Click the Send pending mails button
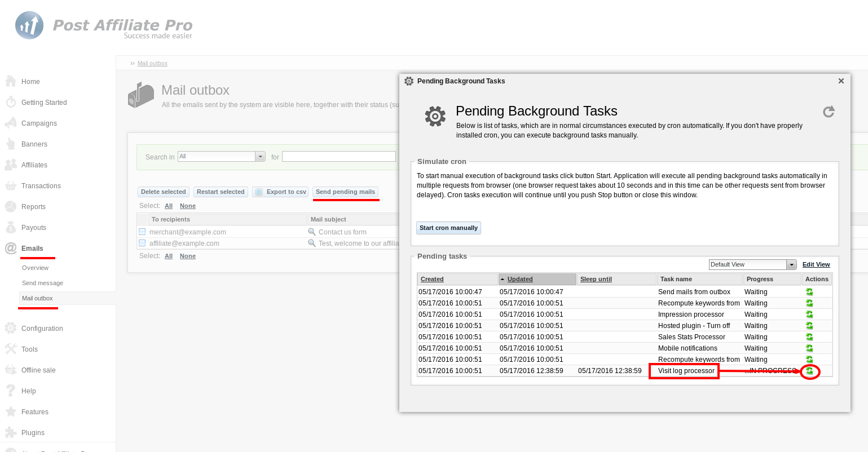Image resolution: width=868 pixels, height=452 pixels. click(x=345, y=192)
